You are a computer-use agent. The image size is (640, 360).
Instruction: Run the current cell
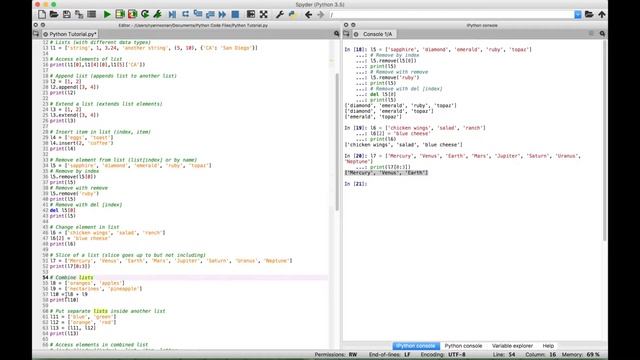[x=120, y=14]
